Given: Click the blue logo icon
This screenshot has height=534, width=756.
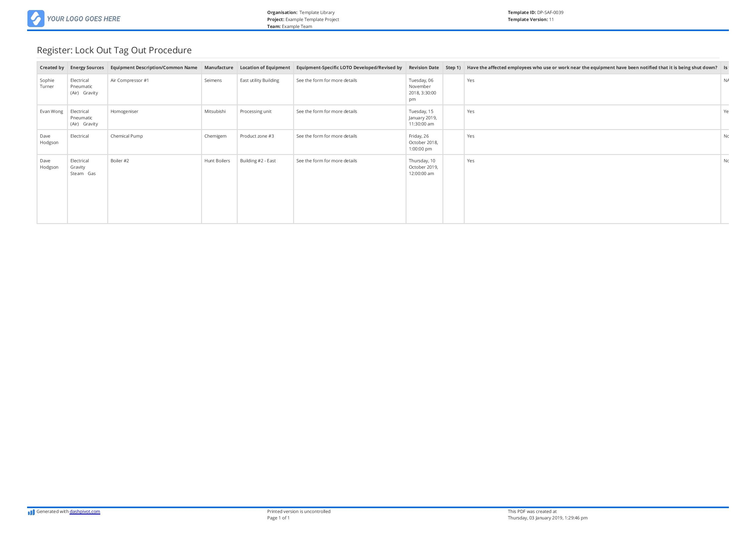Looking at the screenshot, I should coord(36,19).
